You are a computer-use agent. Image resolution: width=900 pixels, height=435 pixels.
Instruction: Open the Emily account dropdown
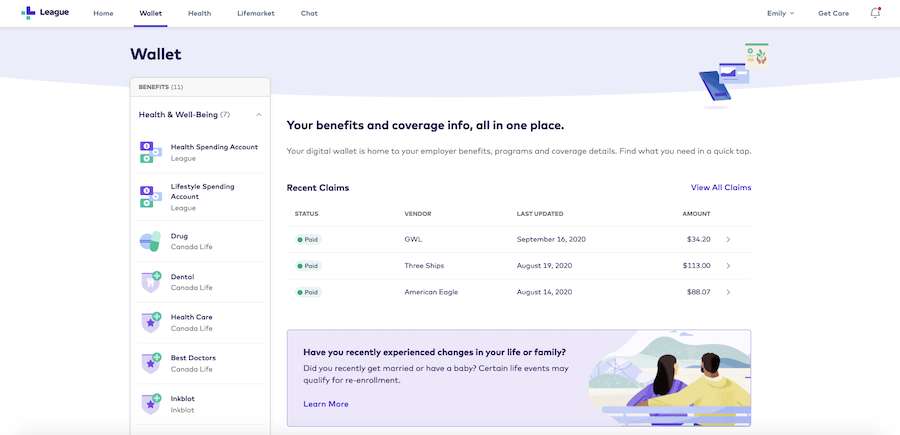click(781, 13)
